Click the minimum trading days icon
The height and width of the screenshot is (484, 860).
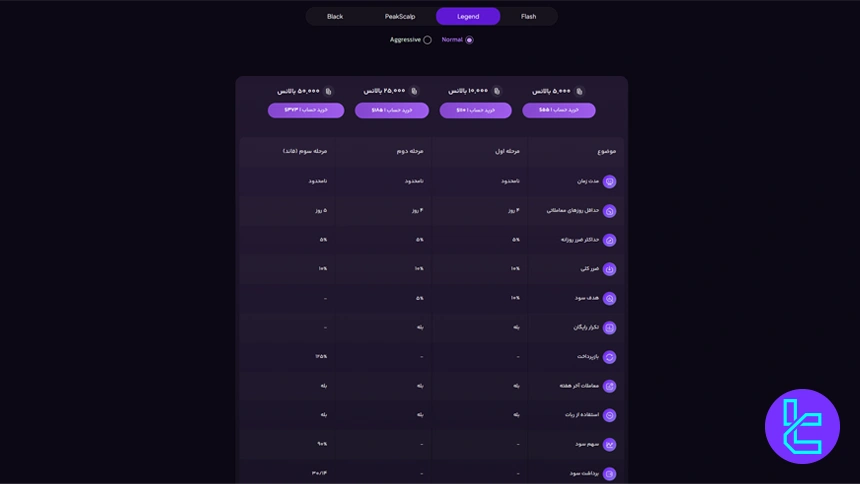point(609,211)
